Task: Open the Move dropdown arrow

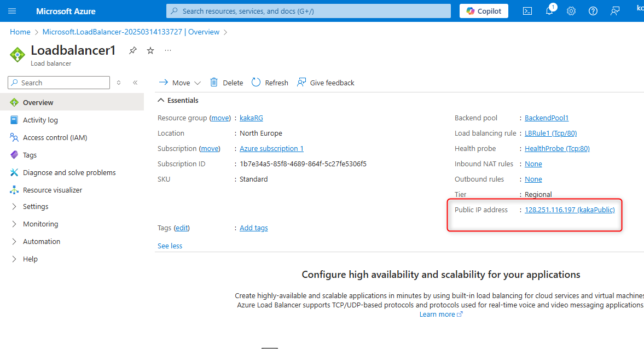Action: [x=198, y=83]
